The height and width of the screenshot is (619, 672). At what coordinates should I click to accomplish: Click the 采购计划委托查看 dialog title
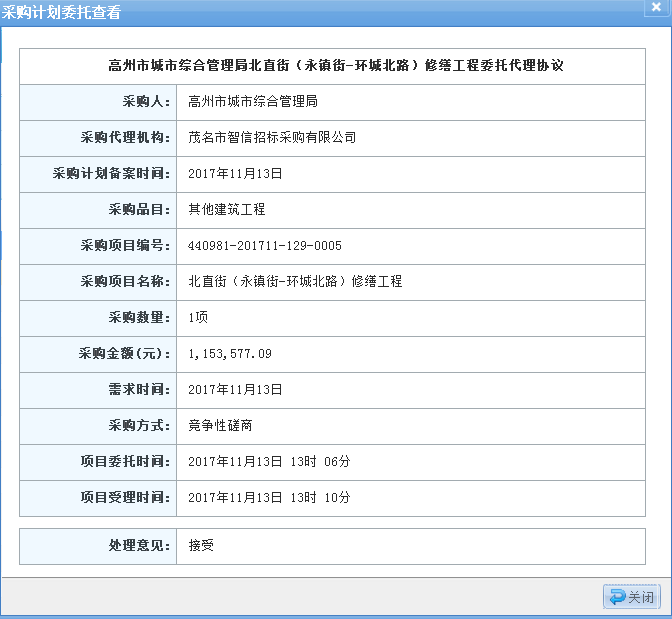coord(62,12)
